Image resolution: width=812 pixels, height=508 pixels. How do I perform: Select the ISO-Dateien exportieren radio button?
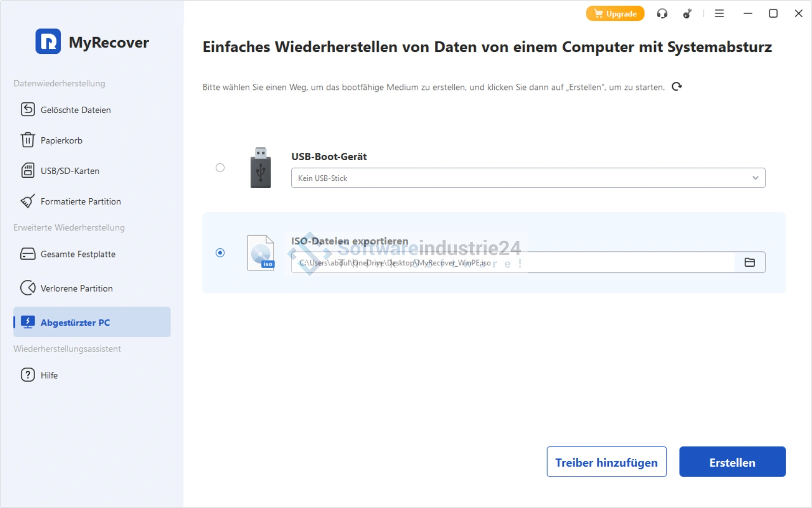coord(220,252)
